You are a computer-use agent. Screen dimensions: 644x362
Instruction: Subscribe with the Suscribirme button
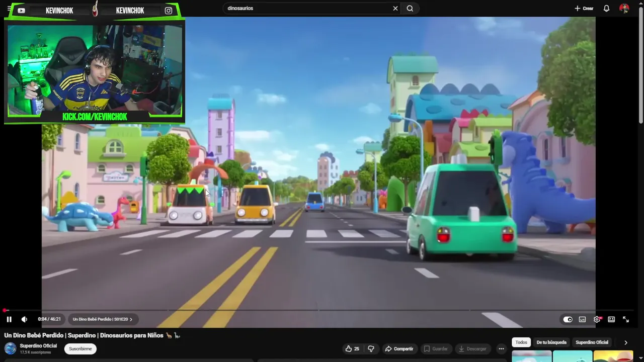pyautogui.click(x=80, y=348)
